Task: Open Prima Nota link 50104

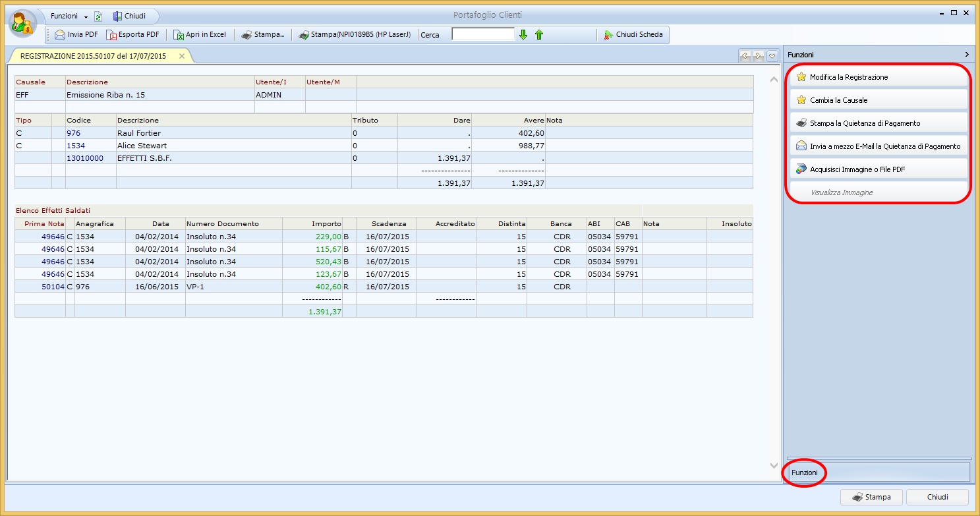Action: [x=53, y=287]
